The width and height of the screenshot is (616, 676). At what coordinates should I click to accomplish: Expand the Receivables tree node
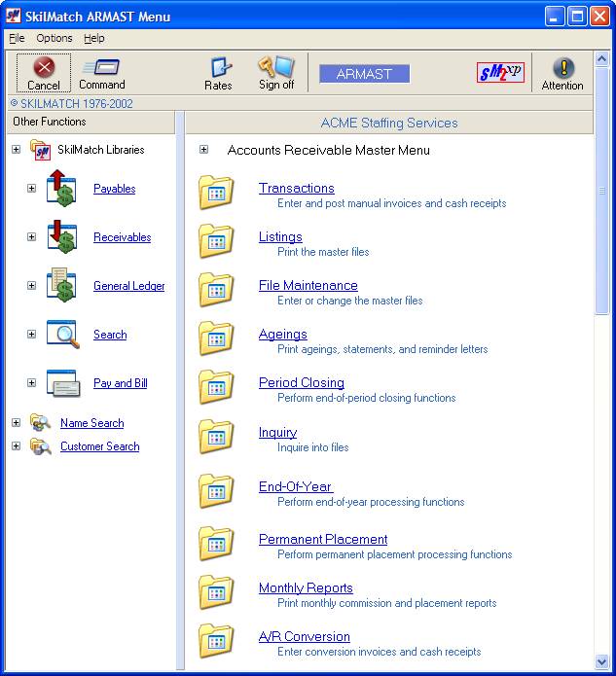(31, 237)
